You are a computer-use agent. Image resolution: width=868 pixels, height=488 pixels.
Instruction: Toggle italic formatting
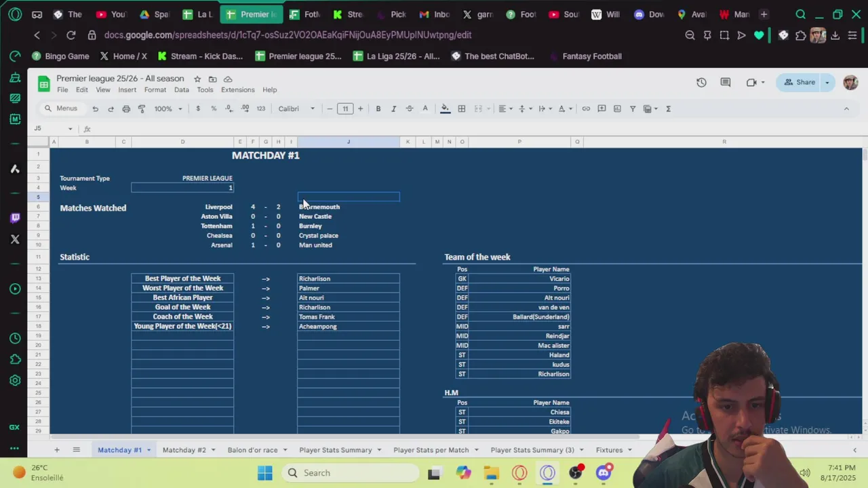coord(393,108)
